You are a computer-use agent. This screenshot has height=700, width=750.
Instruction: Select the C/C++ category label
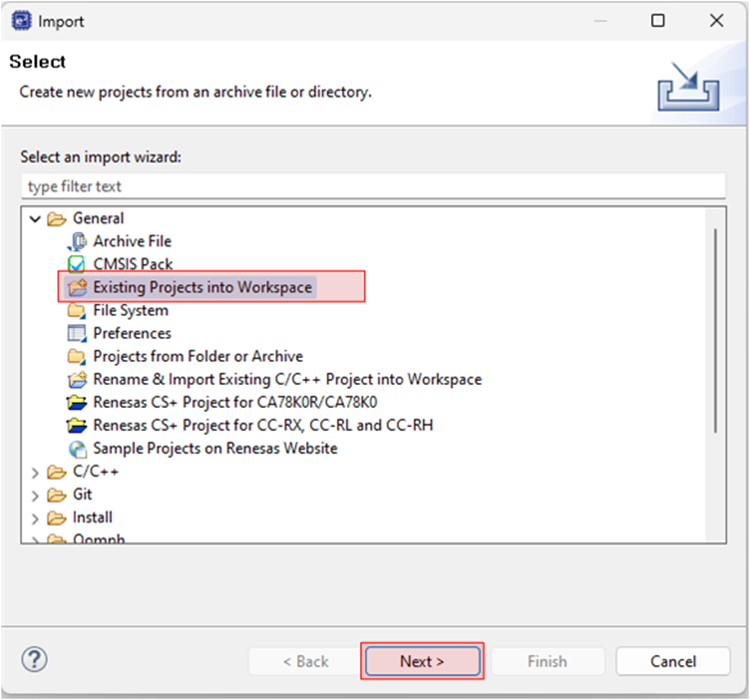click(x=95, y=472)
